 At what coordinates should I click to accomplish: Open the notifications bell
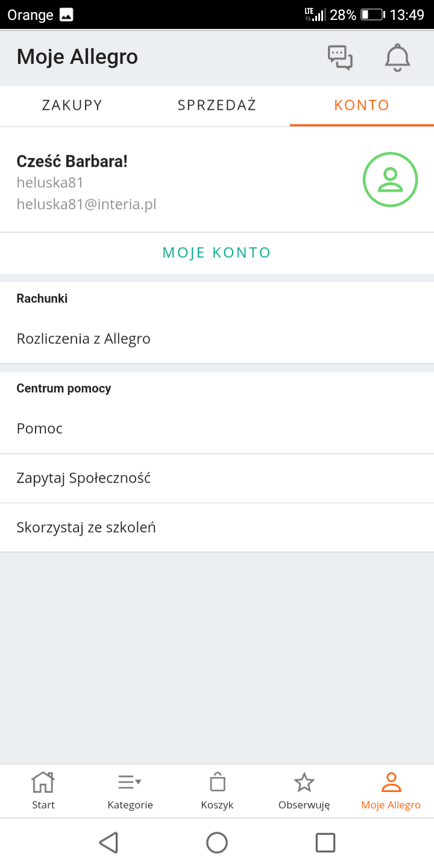tap(397, 57)
